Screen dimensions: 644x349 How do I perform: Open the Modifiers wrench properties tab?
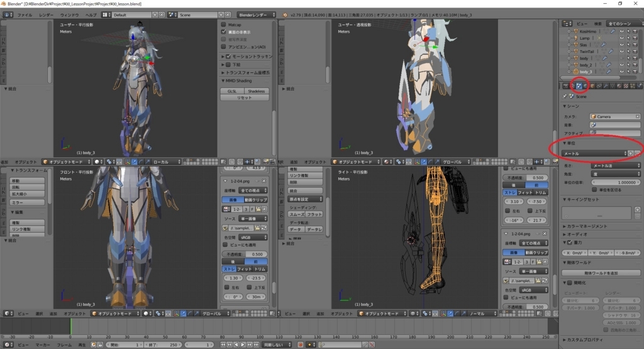click(x=606, y=86)
